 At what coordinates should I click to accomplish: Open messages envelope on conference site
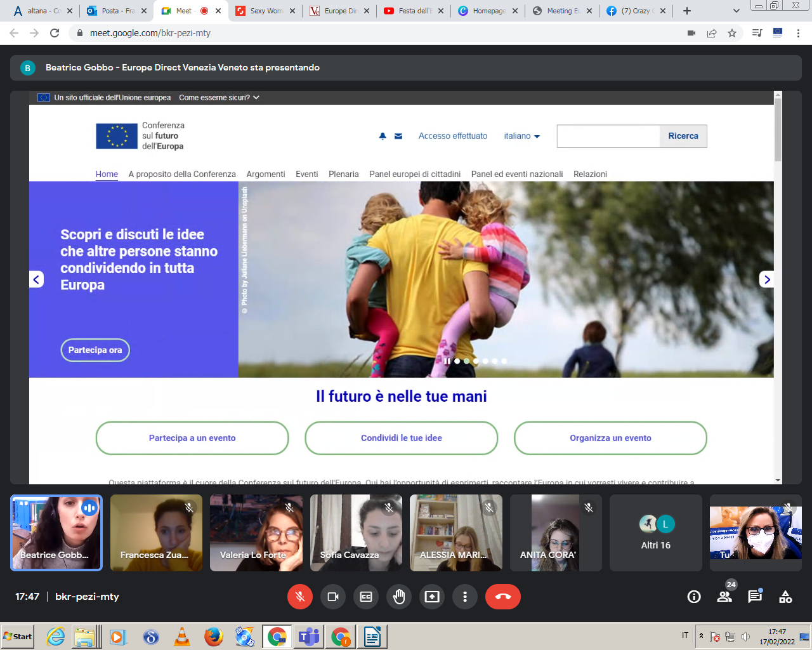[x=398, y=136]
